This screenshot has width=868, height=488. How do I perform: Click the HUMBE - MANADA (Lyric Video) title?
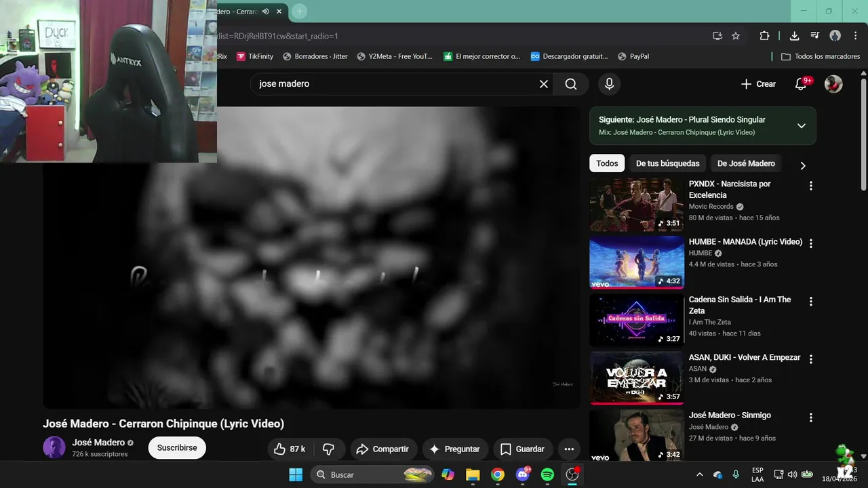point(745,242)
